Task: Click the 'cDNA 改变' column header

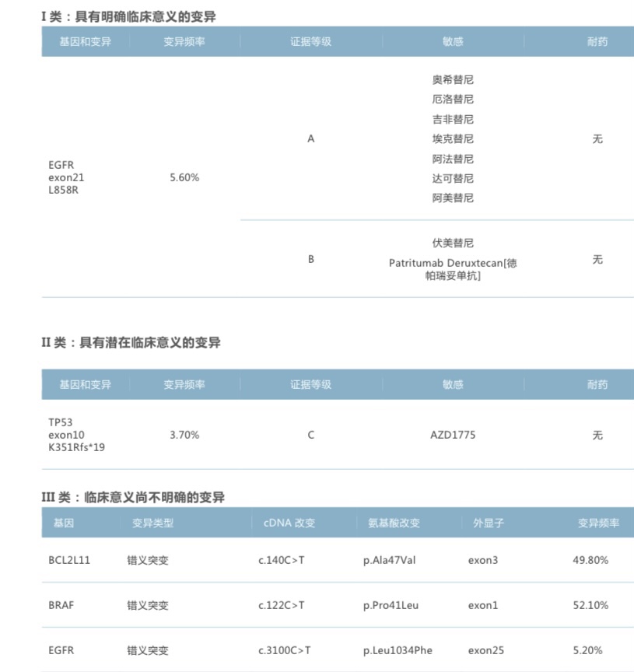Action: pos(289,523)
